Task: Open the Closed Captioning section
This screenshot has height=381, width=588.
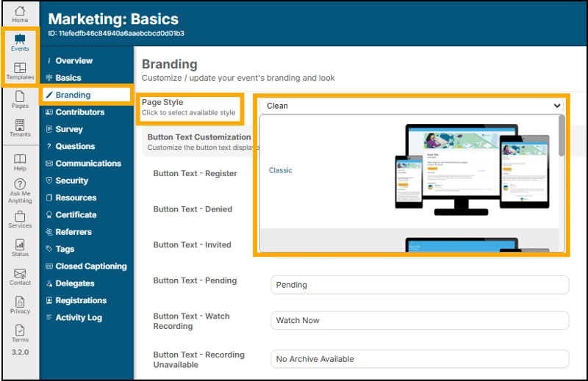Action: [90, 266]
